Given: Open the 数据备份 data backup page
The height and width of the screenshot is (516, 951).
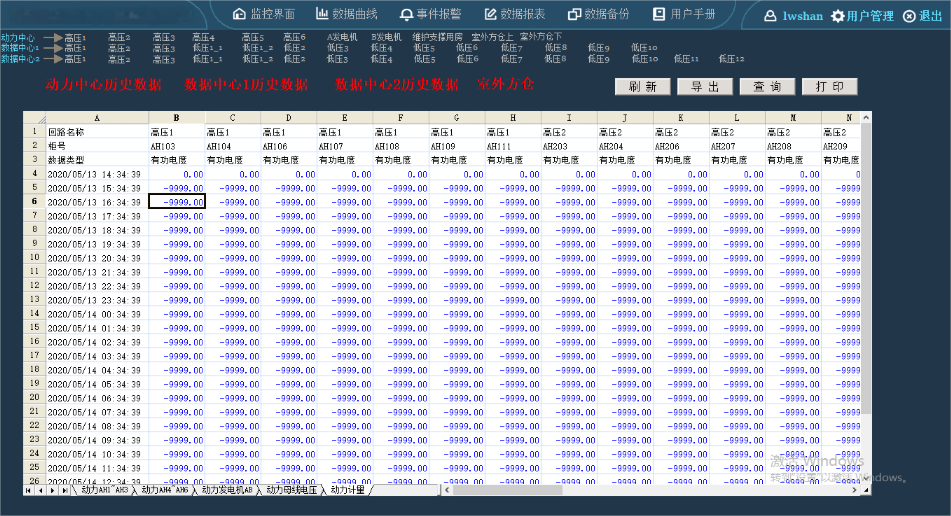Looking at the screenshot, I should click(598, 14).
